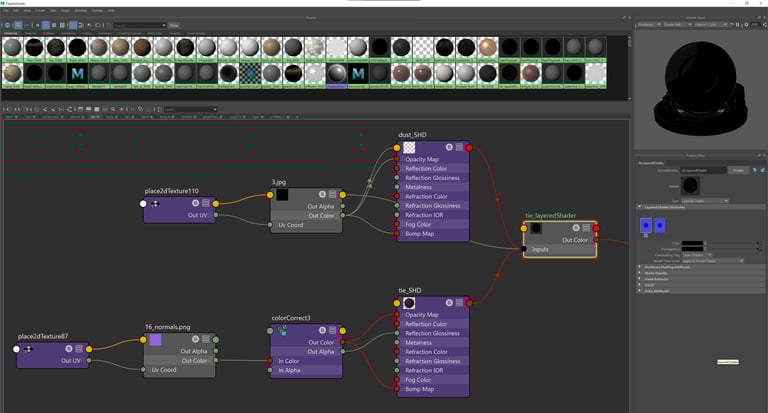Pause the Material Viewer render
Image resolution: width=768 pixels, height=413 pixels.
point(738,24)
